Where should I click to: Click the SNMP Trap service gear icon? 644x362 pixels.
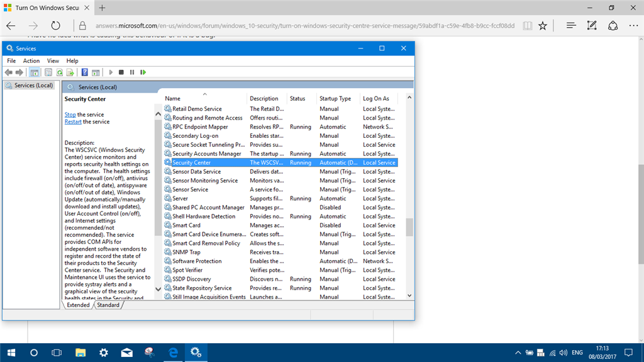(x=167, y=252)
